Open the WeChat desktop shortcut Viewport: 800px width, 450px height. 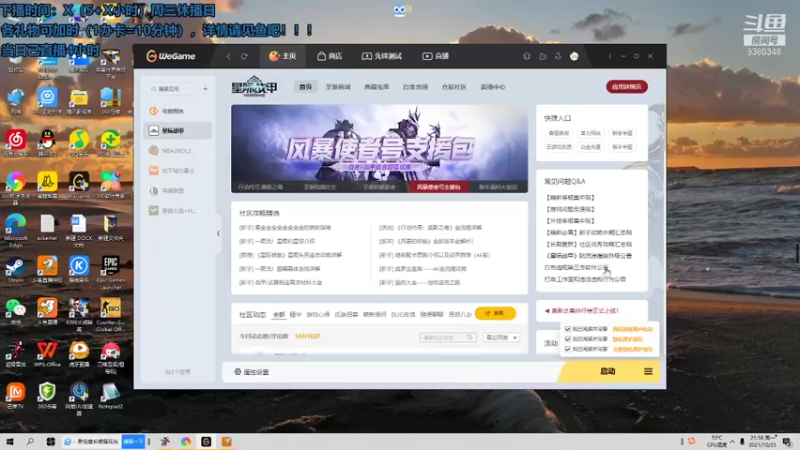click(x=15, y=312)
